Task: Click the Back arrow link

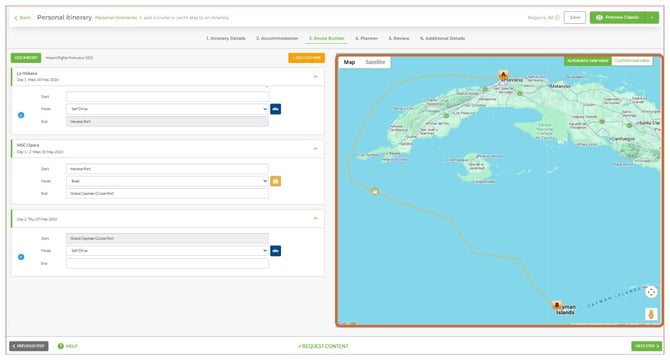Action: pyautogui.click(x=22, y=18)
